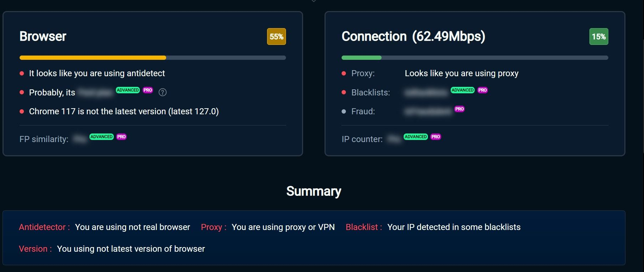The width and height of the screenshot is (644, 272).
Task: Click the PRO badge beside IP counter
Action: 436,137
